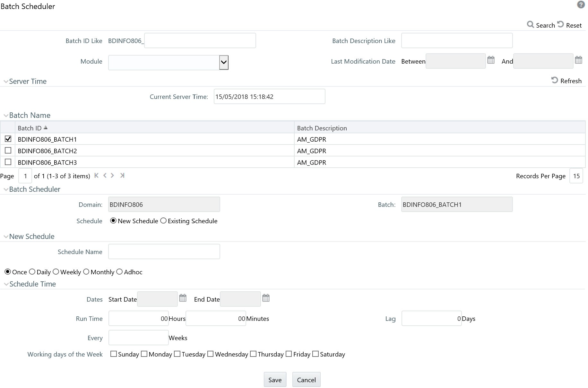588x388 pixels.
Task: Click the Save button
Action: click(275, 380)
